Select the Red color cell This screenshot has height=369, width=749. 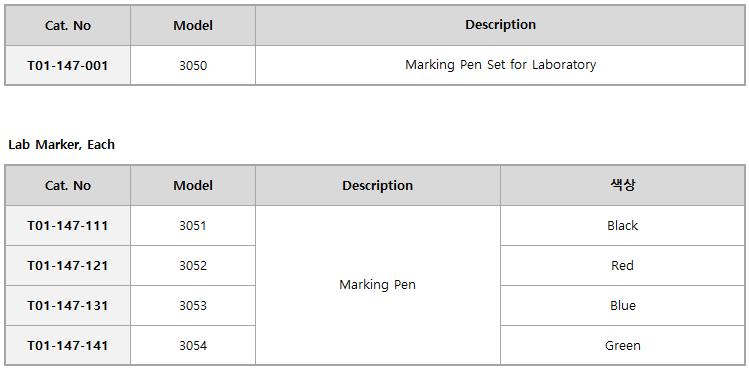(x=622, y=266)
